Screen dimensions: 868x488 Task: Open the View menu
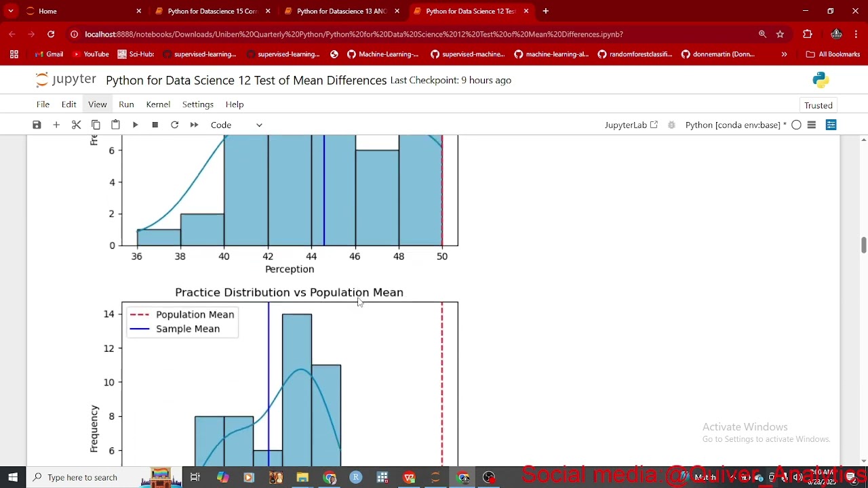coord(97,104)
